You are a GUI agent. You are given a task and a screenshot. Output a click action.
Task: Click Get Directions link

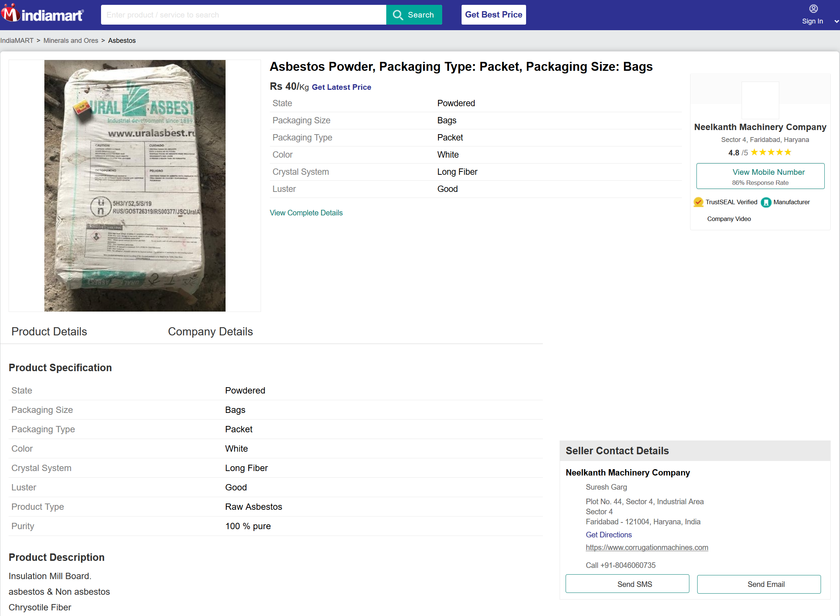click(x=609, y=535)
